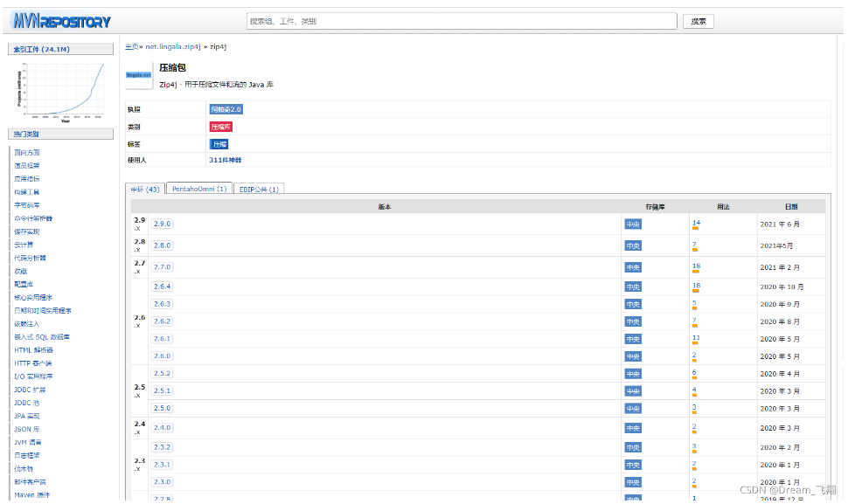This screenshot has width=855, height=504.
Task: Open version 2.6.1
Action: coord(162,339)
